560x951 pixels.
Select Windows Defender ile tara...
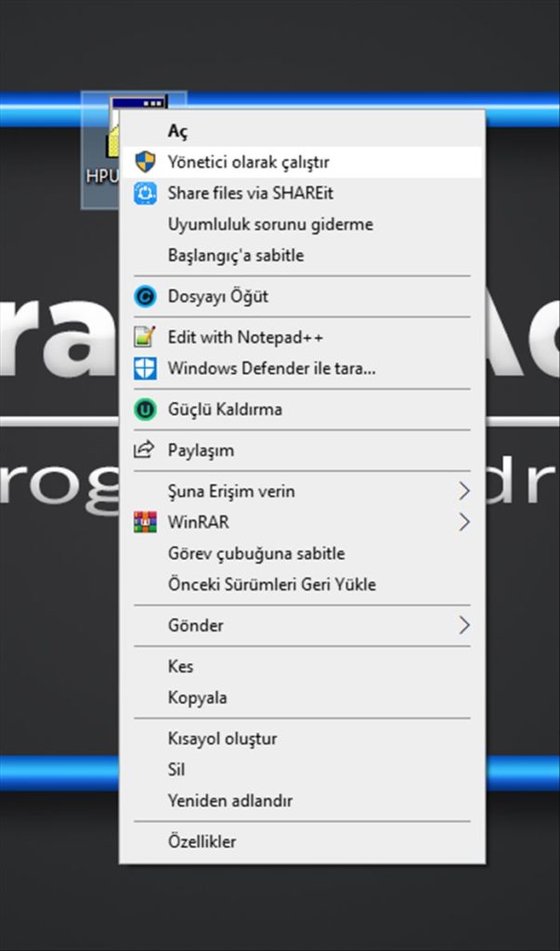point(302,368)
